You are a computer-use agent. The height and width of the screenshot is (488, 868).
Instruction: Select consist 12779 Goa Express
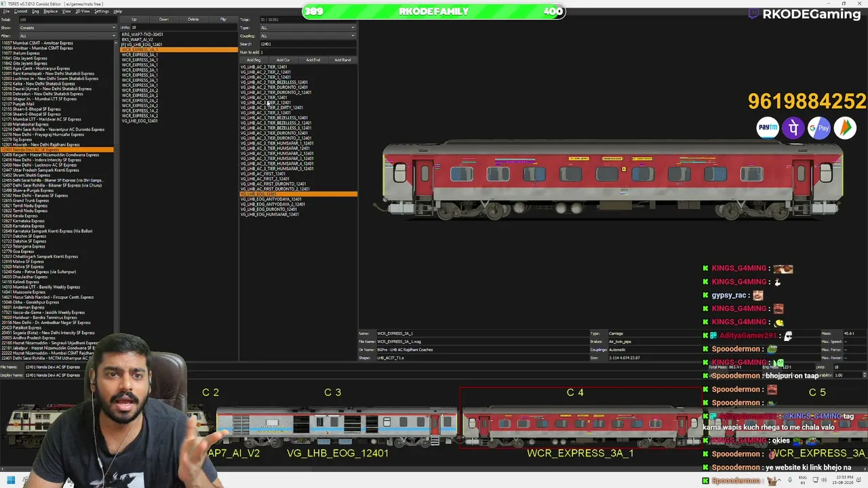18,251
